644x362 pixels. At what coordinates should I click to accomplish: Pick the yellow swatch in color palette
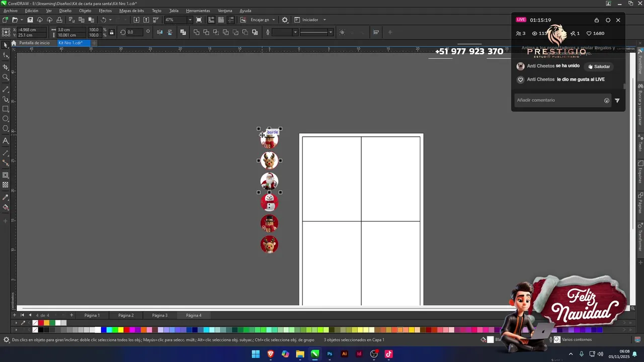[121, 330]
